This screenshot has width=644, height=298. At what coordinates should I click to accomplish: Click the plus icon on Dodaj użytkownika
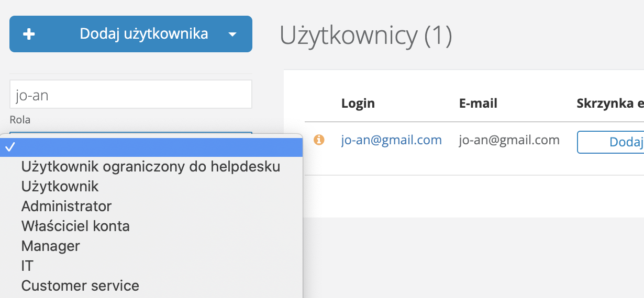(29, 35)
